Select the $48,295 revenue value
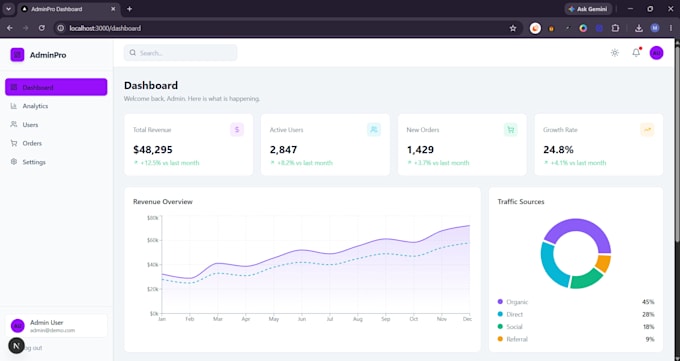Viewport: 680px width, 361px height. [x=153, y=150]
